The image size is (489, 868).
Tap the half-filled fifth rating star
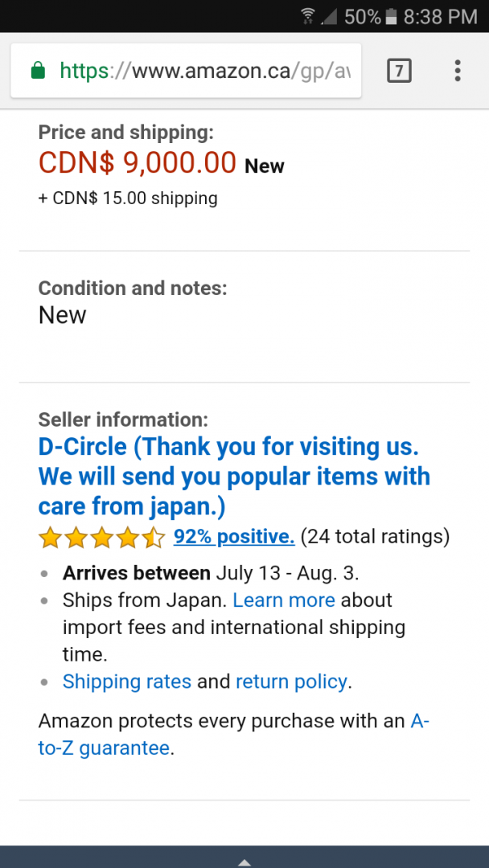click(x=154, y=537)
